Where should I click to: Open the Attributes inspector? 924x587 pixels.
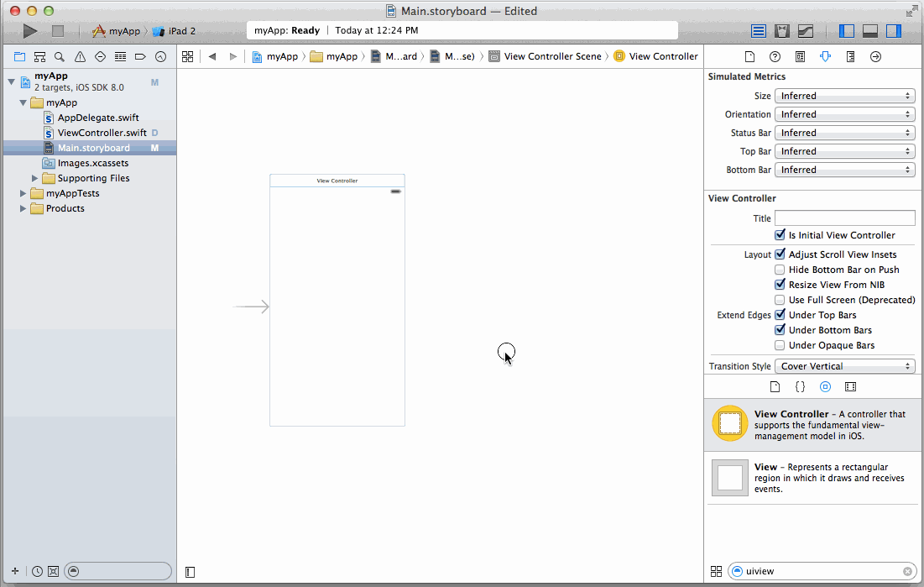[825, 56]
